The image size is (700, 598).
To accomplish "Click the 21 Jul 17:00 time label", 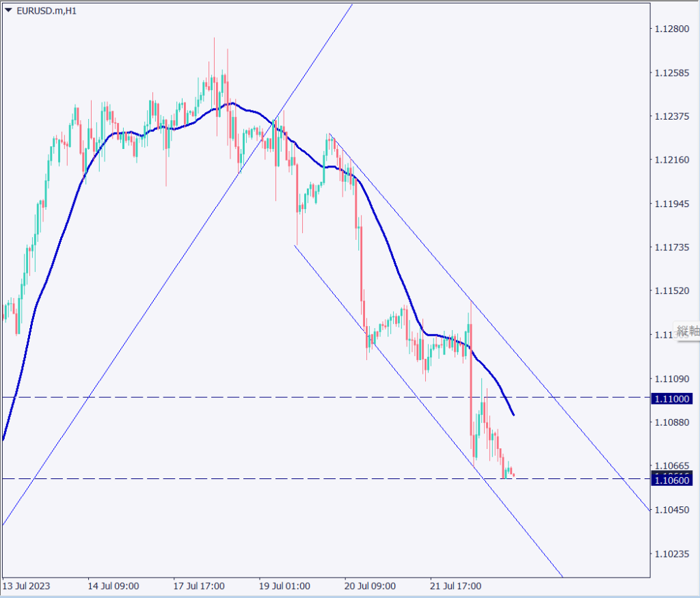I will coord(455,586).
